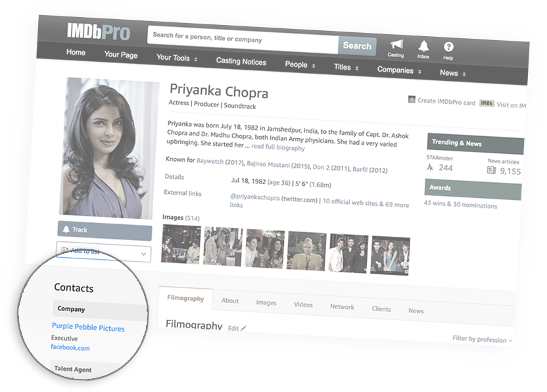
Task: Open the third image thumbnail
Action: (264, 249)
